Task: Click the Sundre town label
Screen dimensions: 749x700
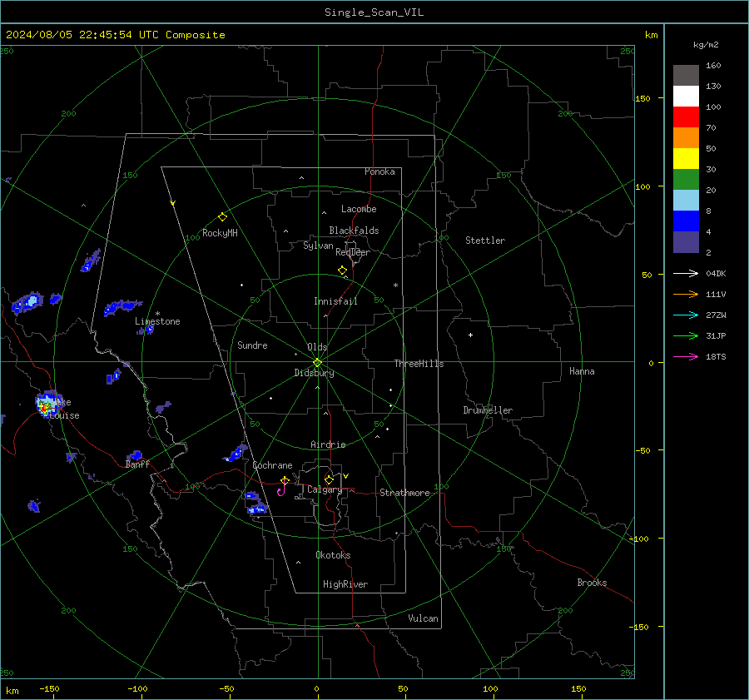Action: (252, 345)
